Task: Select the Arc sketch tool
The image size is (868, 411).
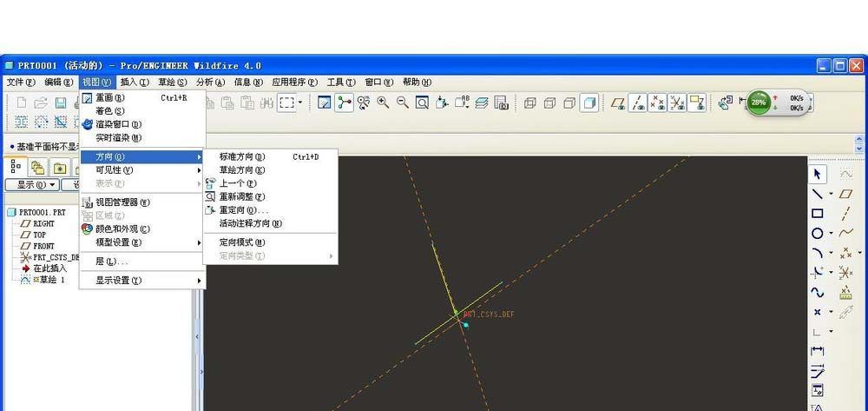Action: click(817, 253)
